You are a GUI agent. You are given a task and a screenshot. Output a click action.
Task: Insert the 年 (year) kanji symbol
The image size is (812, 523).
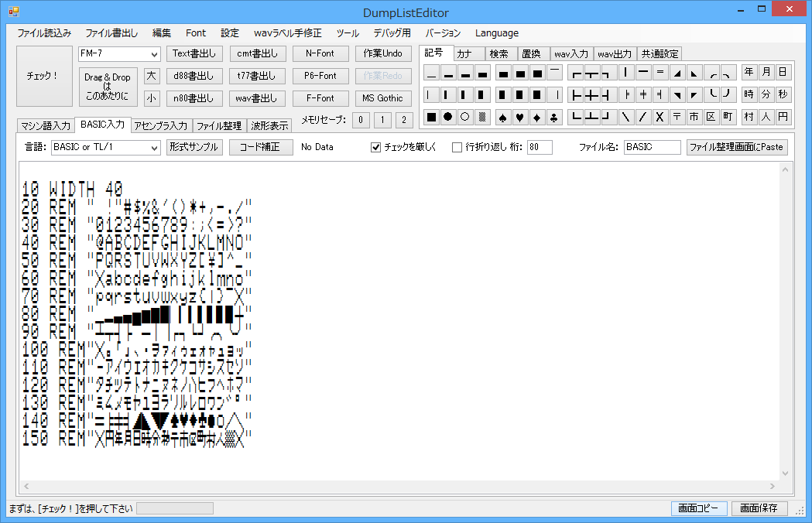pyautogui.click(x=749, y=72)
